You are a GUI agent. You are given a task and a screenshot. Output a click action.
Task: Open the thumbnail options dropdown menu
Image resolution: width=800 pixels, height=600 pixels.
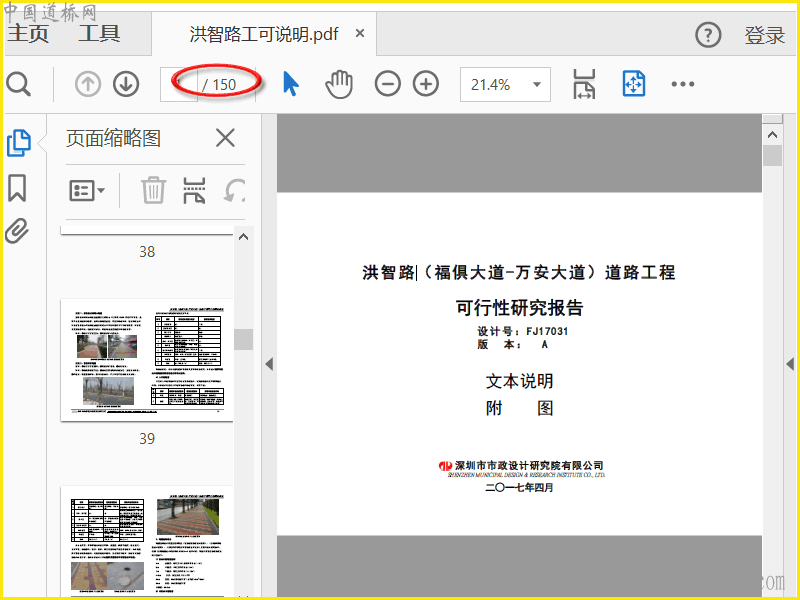pos(87,191)
